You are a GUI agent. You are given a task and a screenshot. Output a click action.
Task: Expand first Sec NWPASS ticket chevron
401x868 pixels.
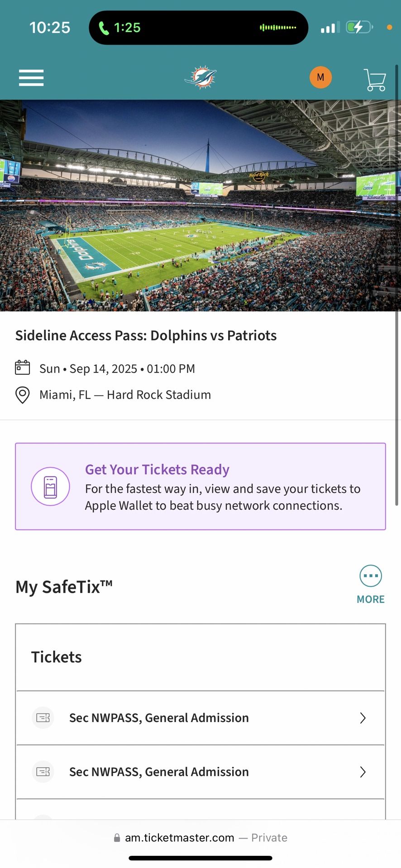(363, 718)
